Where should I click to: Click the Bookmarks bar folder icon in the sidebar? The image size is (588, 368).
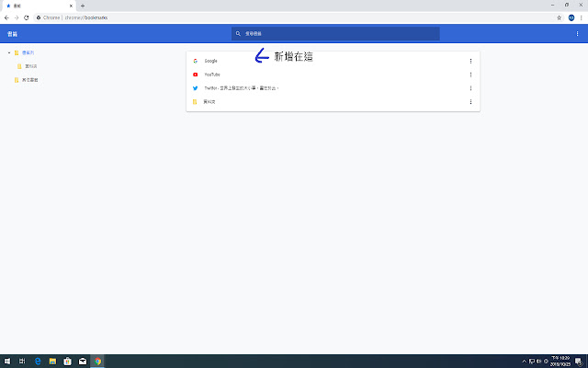tap(17, 52)
